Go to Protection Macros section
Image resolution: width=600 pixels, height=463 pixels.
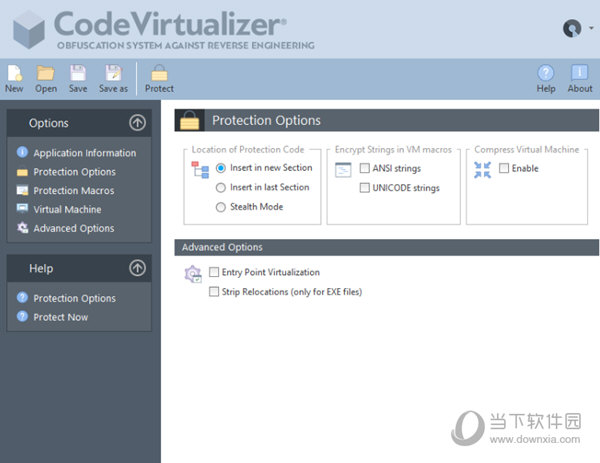73,191
